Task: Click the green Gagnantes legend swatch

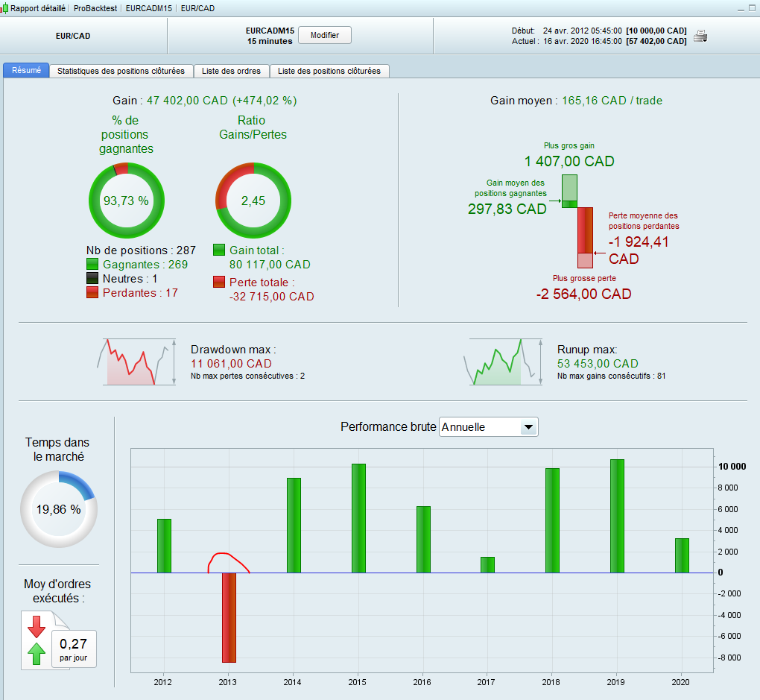Action: click(92, 265)
